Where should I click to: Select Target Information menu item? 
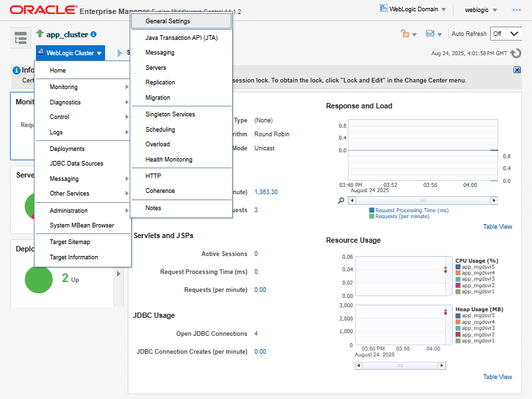pyautogui.click(x=82, y=257)
